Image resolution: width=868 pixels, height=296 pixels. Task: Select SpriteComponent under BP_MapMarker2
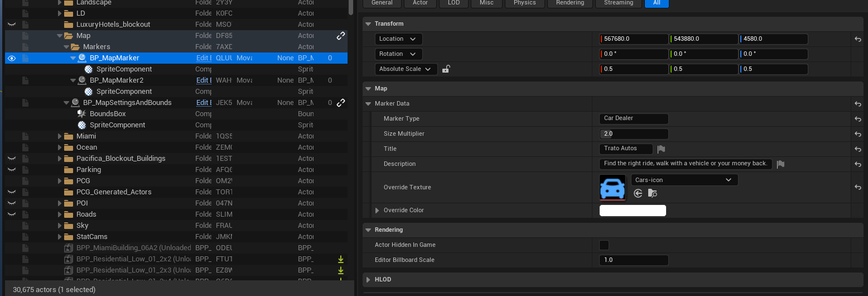124,92
